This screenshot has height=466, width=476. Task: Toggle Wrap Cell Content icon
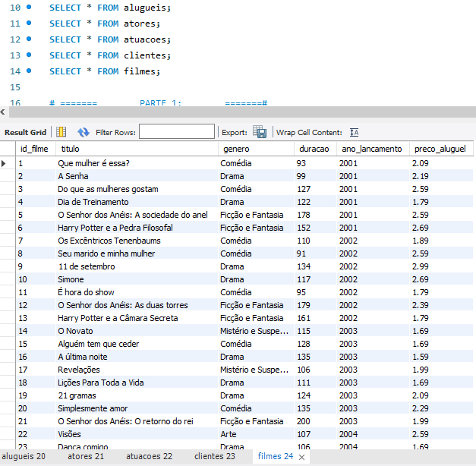(354, 132)
